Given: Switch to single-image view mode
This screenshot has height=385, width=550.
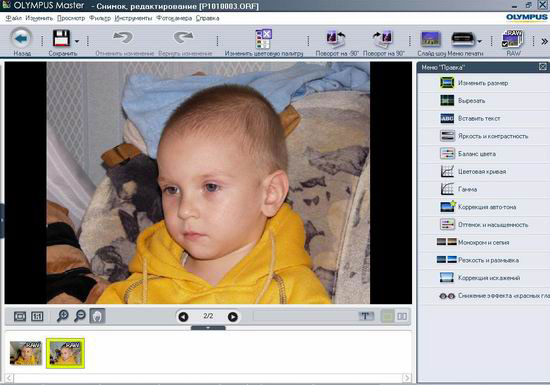Looking at the screenshot, I should [x=387, y=317].
